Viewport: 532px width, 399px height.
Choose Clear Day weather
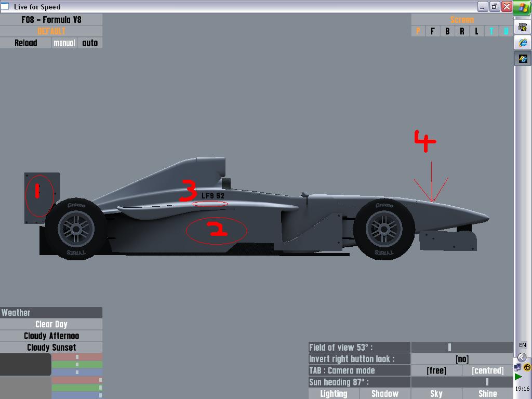click(x=51, y=324)
